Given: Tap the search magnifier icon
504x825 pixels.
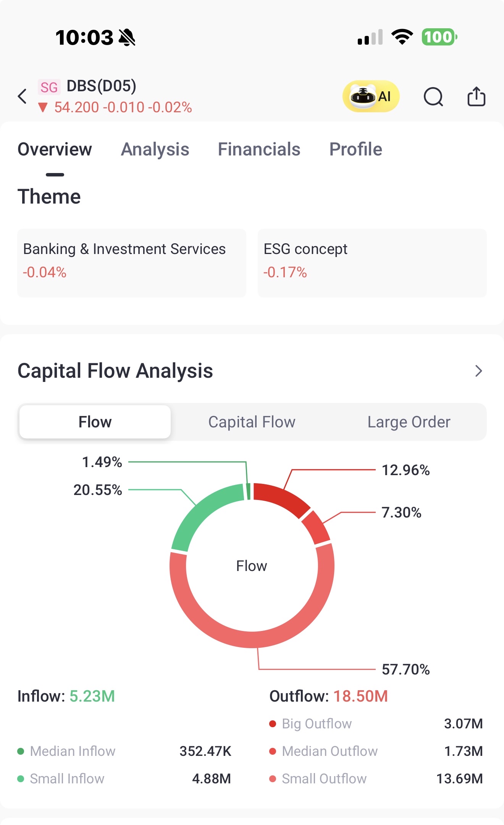Looking at the screenshot, I should 433,97.
